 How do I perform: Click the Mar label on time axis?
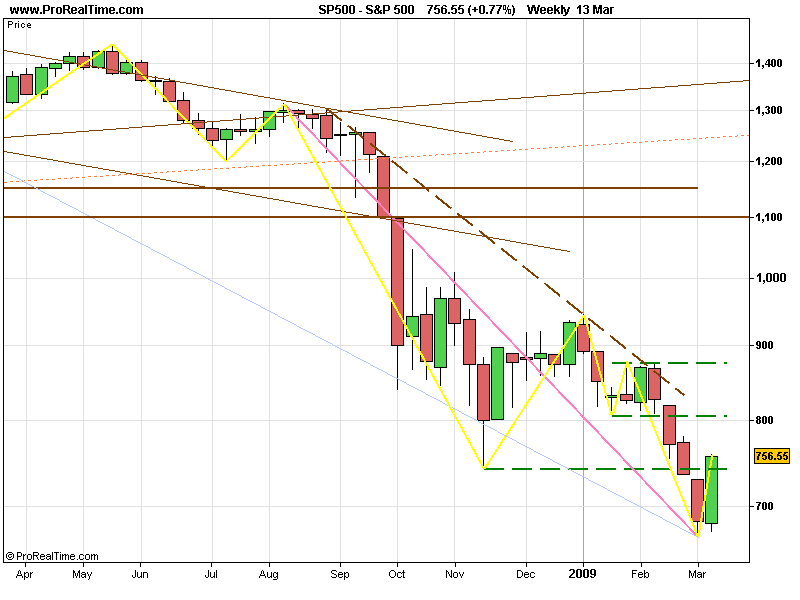[x=697, y=574]
